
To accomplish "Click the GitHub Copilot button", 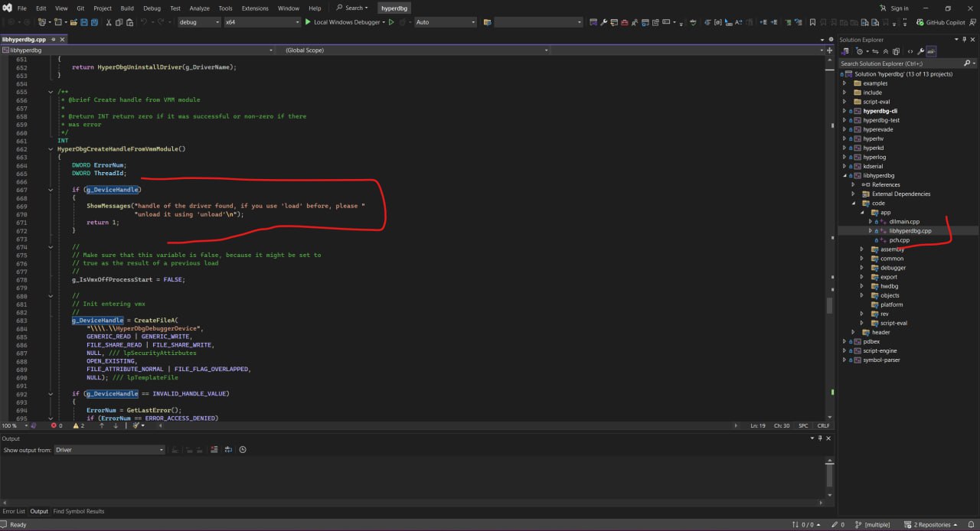I will [x=940, y=22].
